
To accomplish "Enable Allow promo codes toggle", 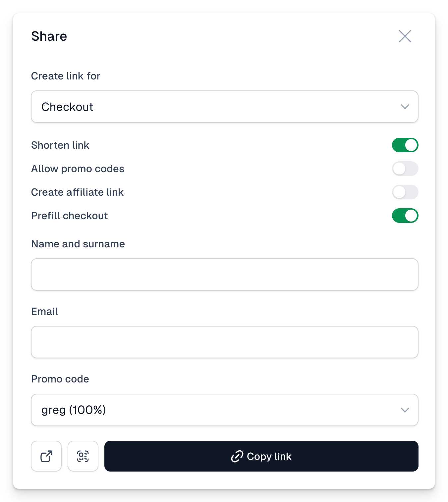I will [x=405, y=169].
